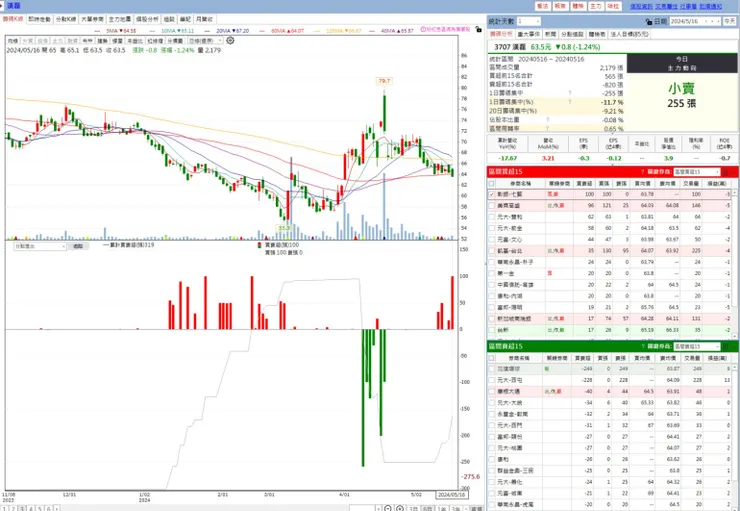Uncheck the 彰銀-七賢 broker row checkbox
The image size is (740, 511).
click(492, 194)
